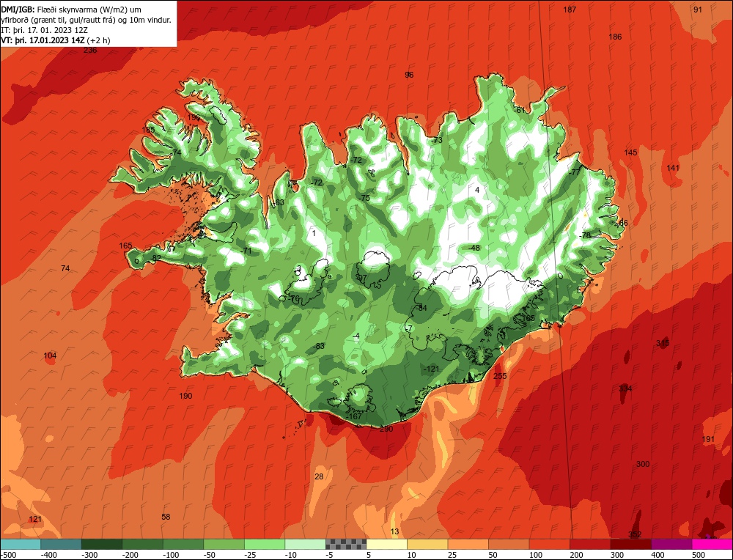Click the '255' flux value
Viewport: 733px width, 560px height.
500,376
